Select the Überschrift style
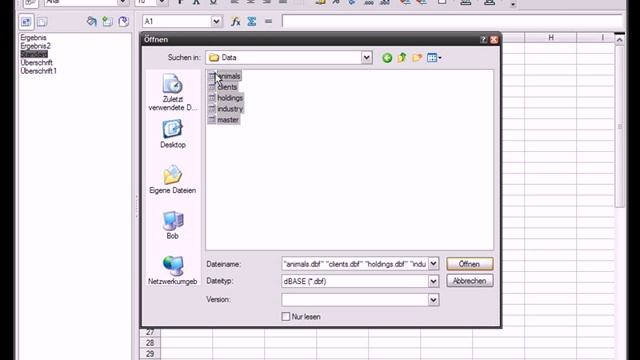640x360 pixels. pos(36,63)
